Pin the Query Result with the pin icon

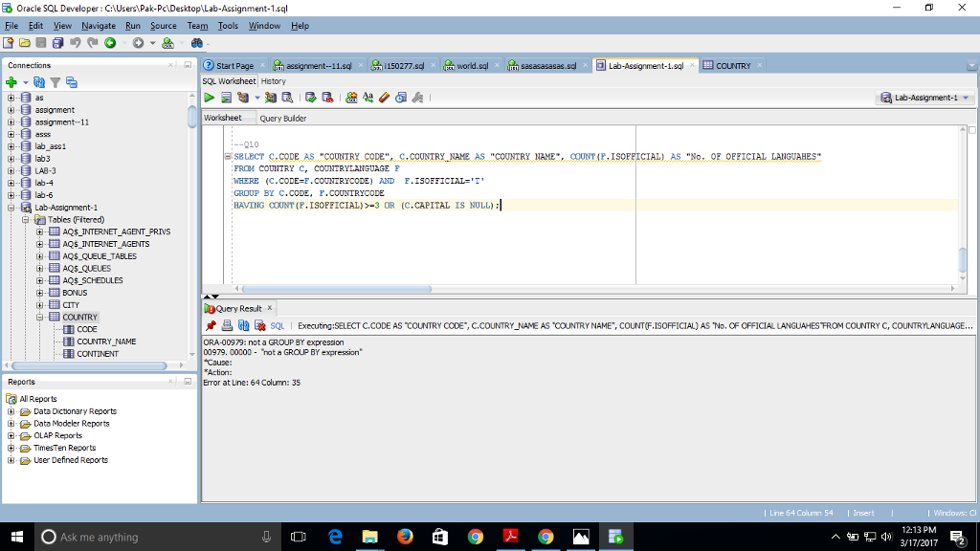coord(212,325)
